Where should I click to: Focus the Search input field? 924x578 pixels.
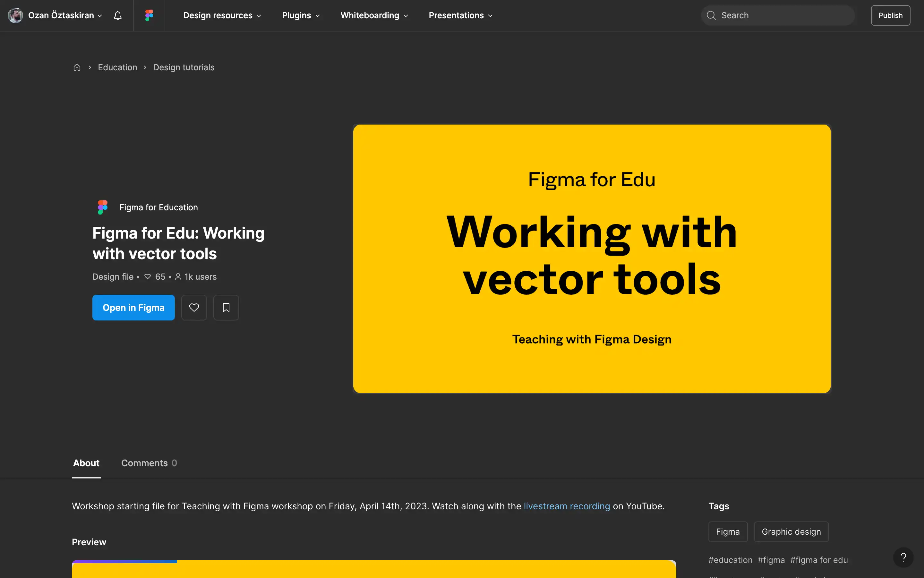tap(778, 15)
